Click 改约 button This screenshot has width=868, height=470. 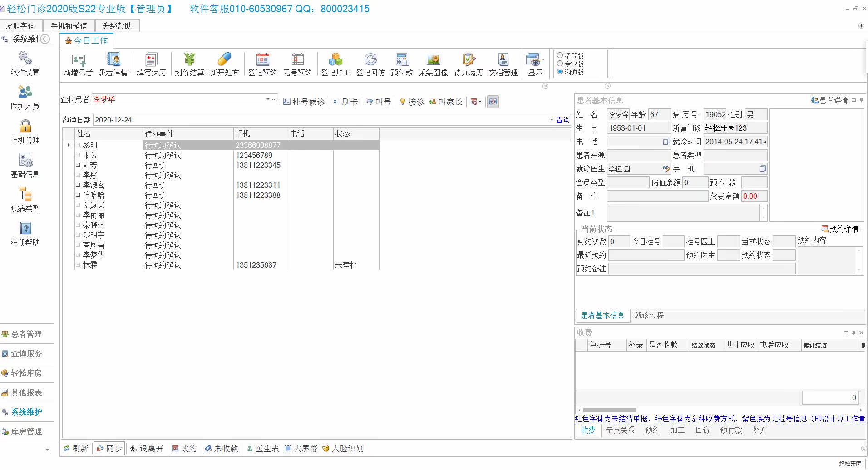pos(184,449)
